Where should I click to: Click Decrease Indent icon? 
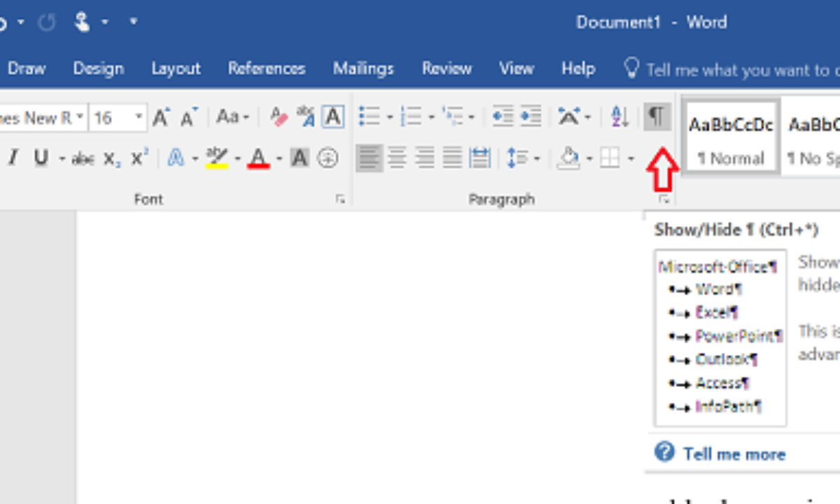(x=503, y=117)
